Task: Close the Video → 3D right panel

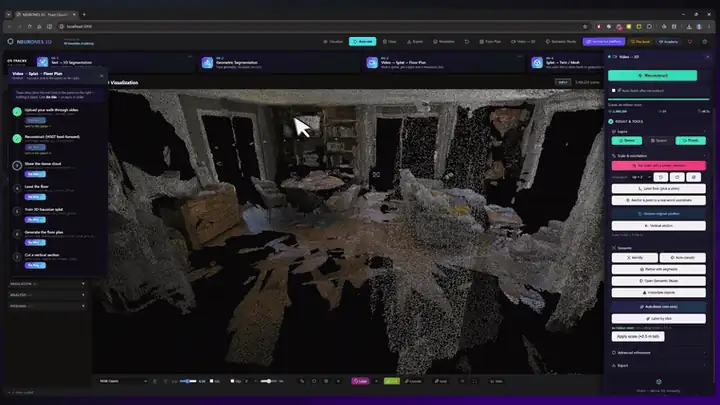Action: click(x=707, y=57)
